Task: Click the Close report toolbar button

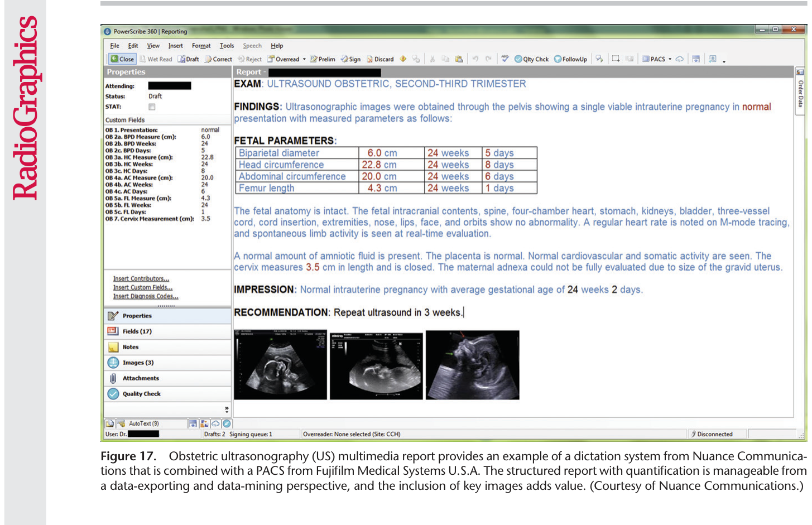Action: click(x=122, y=59)
